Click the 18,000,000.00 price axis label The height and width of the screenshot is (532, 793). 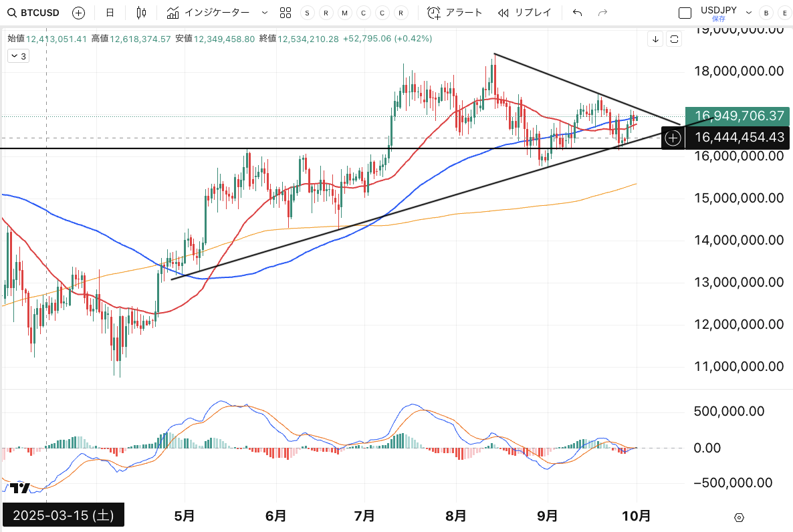point(739,71)
